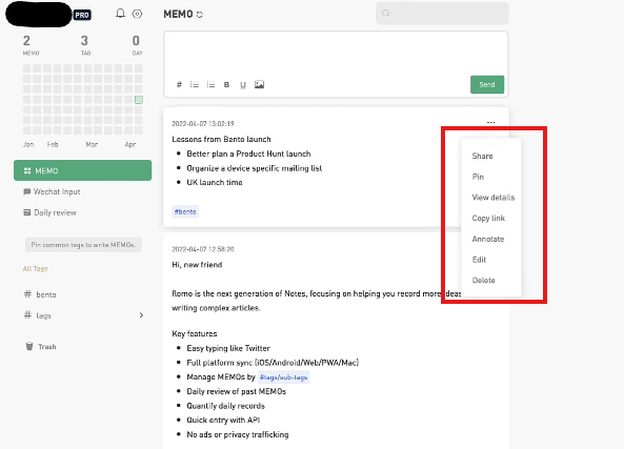The width and height of the screenshot is (624, 449).
Task: Choose Annotate from the memo menu
Action: click(x=488, y=239)
